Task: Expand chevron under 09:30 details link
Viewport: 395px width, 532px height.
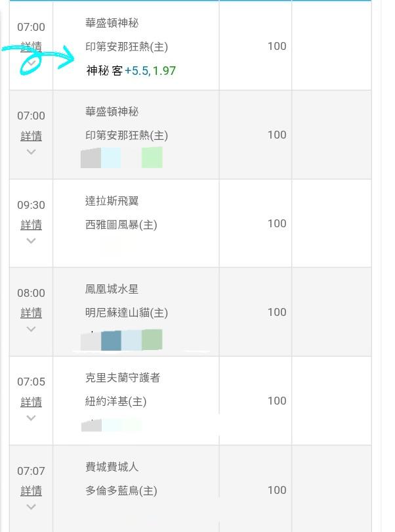Action: point(31,240)
